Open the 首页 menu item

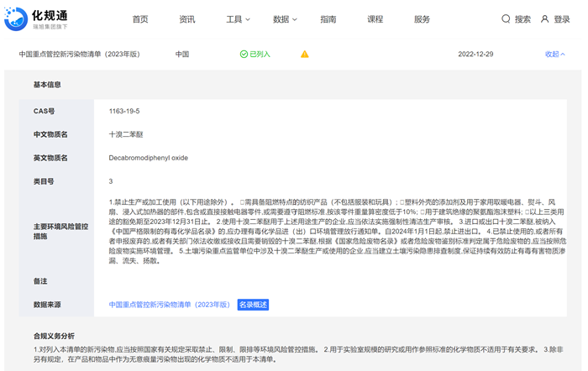click(x=140, y=19)
